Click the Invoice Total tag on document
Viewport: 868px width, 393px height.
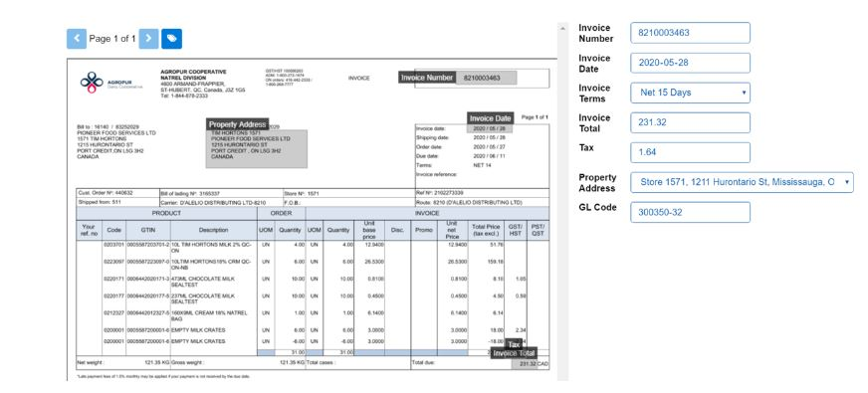pos(514,353)
